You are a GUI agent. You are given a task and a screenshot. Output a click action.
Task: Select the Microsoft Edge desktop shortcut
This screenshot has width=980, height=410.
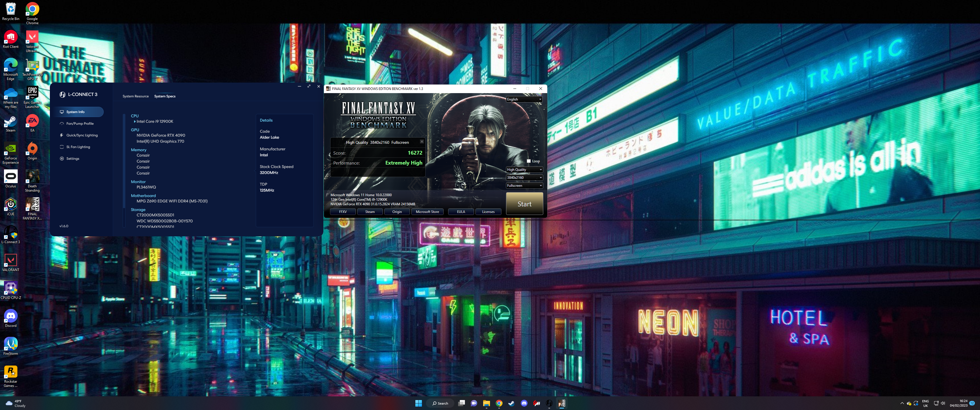tap(11, 69)
